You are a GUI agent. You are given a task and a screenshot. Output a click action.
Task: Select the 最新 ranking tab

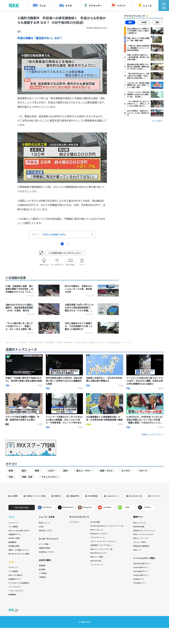pos(130,23)
